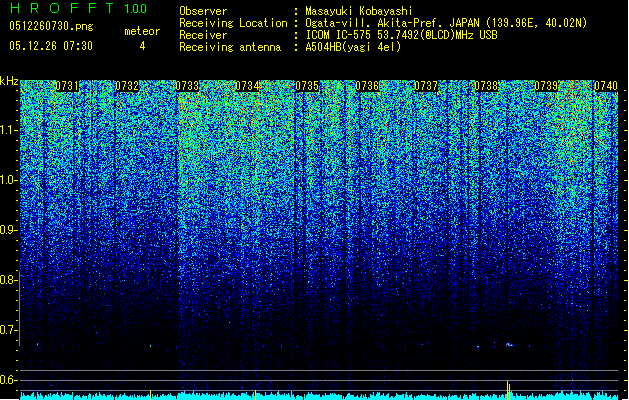The width and height of the screenshot is (629, 400).
Task: Click the 0737 time marker
Action: (426, 86)
